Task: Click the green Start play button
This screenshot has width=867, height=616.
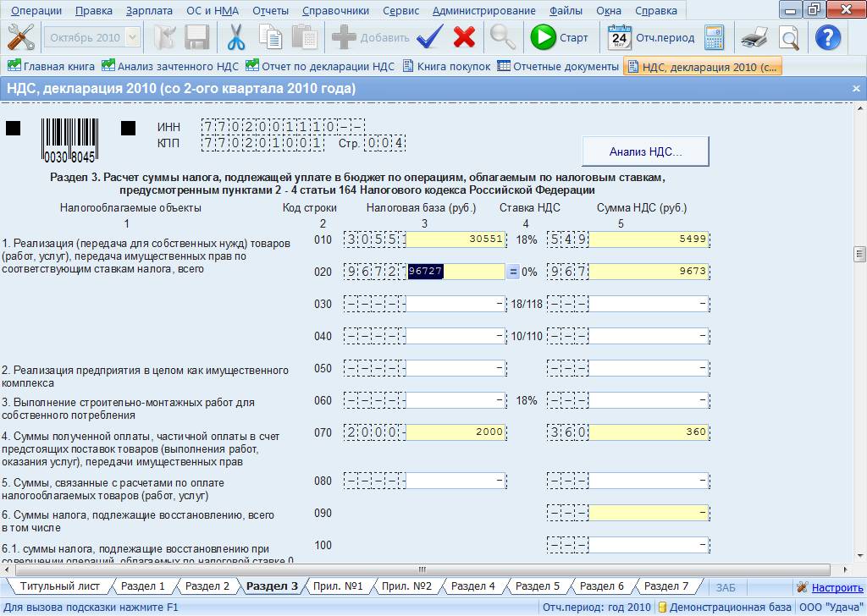Action: pos(544,37)
